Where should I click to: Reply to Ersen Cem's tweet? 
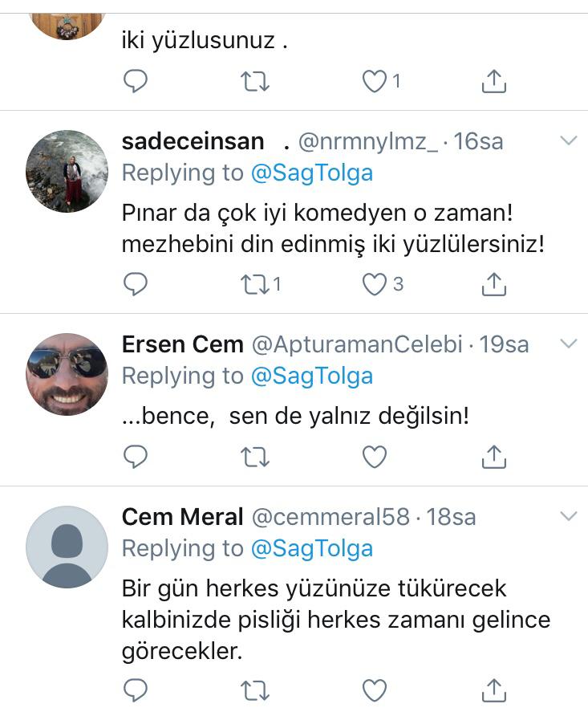[136, 457]
